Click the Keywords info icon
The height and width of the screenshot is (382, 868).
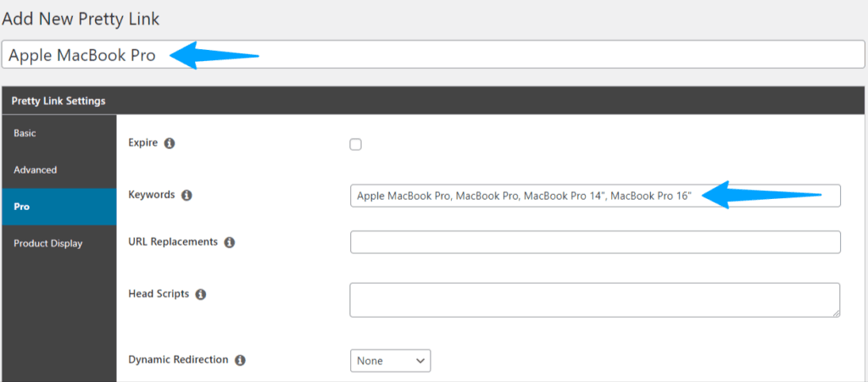click(187, 196)
